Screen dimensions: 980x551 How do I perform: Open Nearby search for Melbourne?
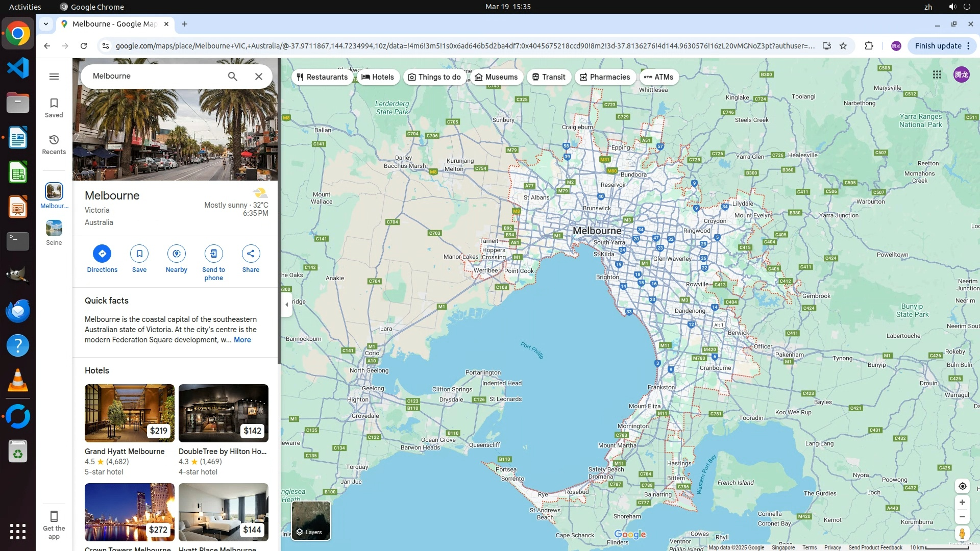tap(177, 254)
